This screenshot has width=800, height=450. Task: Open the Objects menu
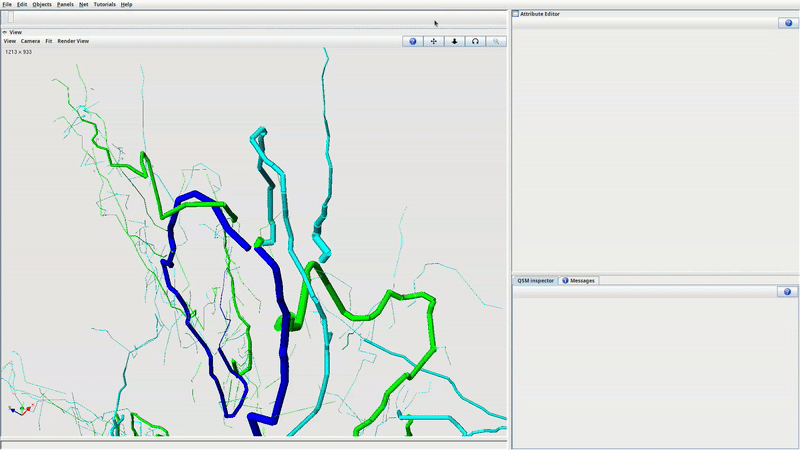click(x=42, y=4)
